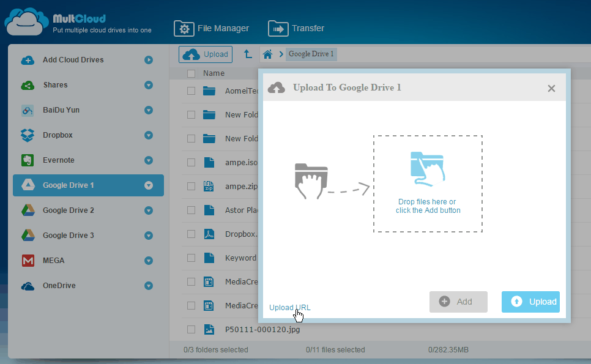
Task: Expand the Google Drive 3 dropdown arrow
Action: pos(149,236)
